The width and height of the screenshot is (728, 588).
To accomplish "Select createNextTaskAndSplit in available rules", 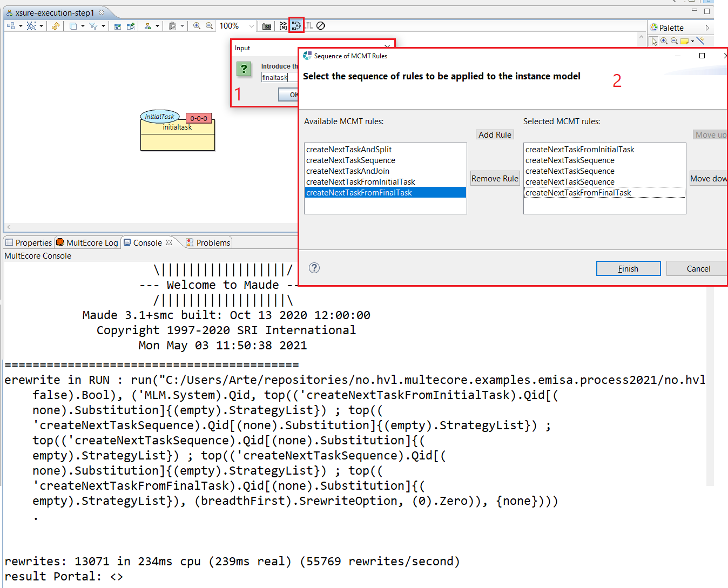I will 385,149.
